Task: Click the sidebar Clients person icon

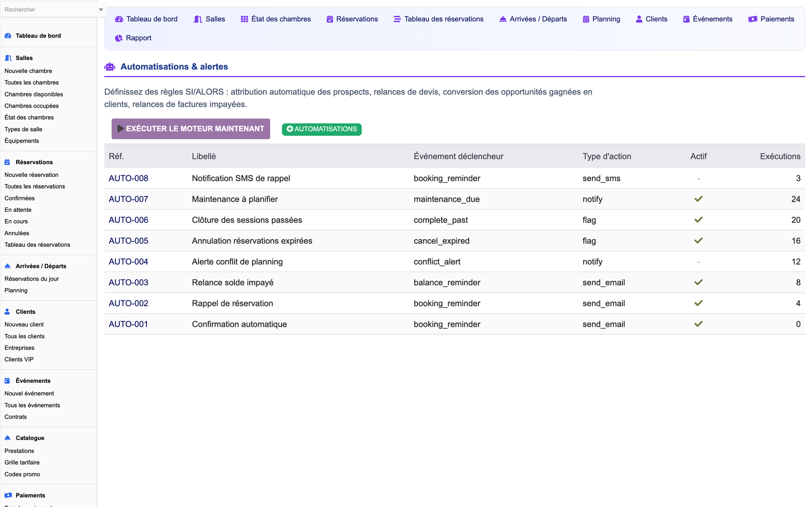Action: (7, 312)
